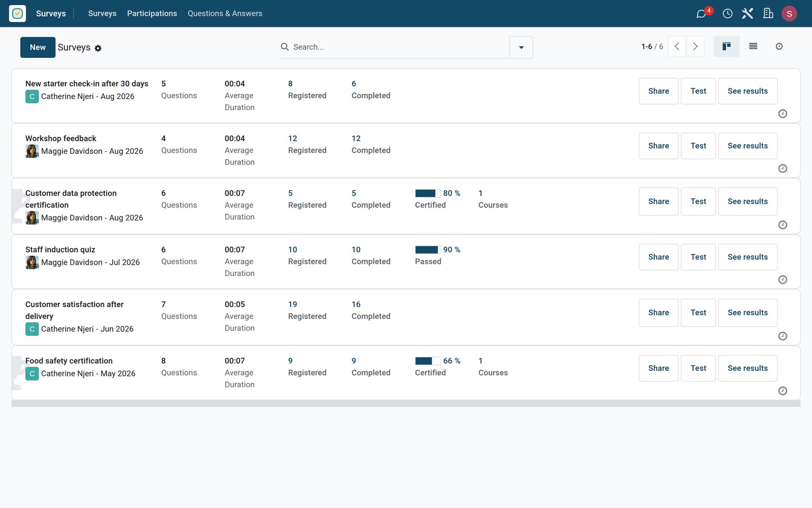Open the Surveys app home icon

17,13
